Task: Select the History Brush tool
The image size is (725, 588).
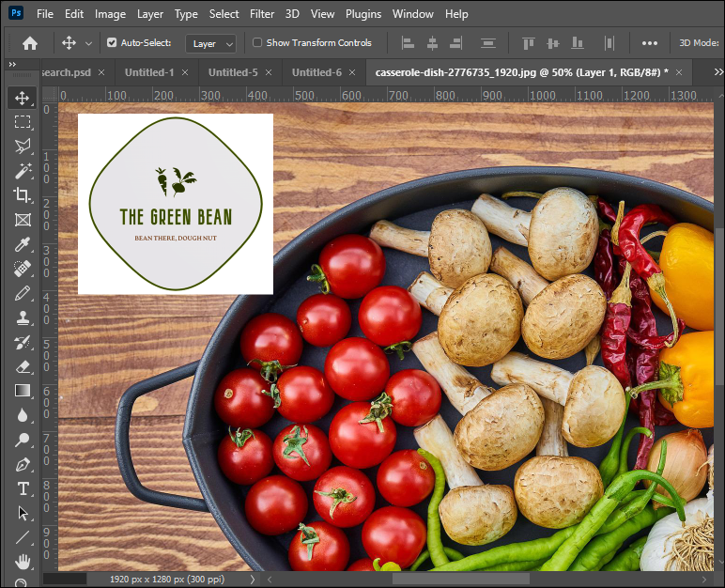Action: click(22, 342)
